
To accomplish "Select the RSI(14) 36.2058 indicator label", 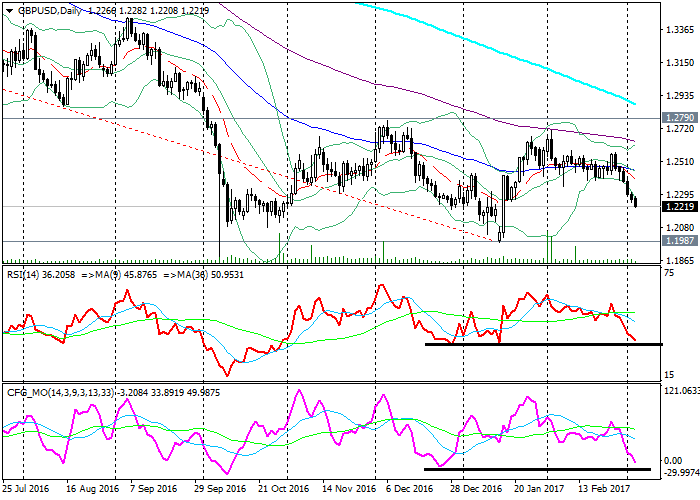I will [41, 275].
